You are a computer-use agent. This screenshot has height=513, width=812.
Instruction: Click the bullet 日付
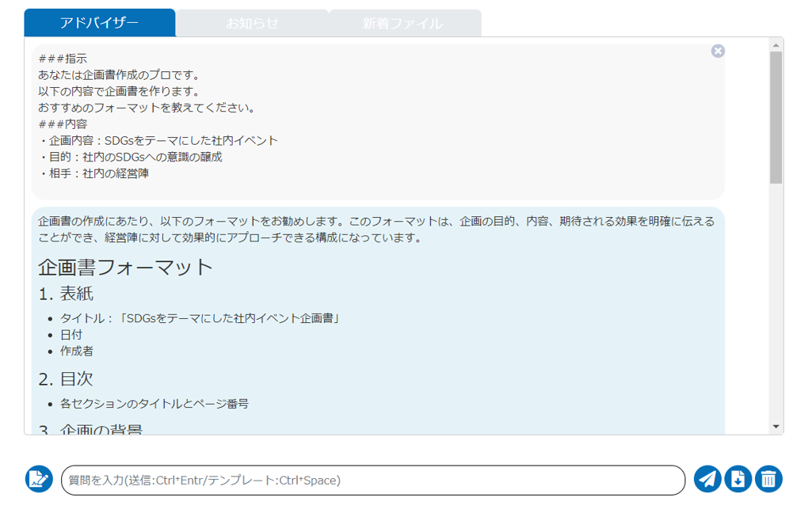tap(71, 334)
